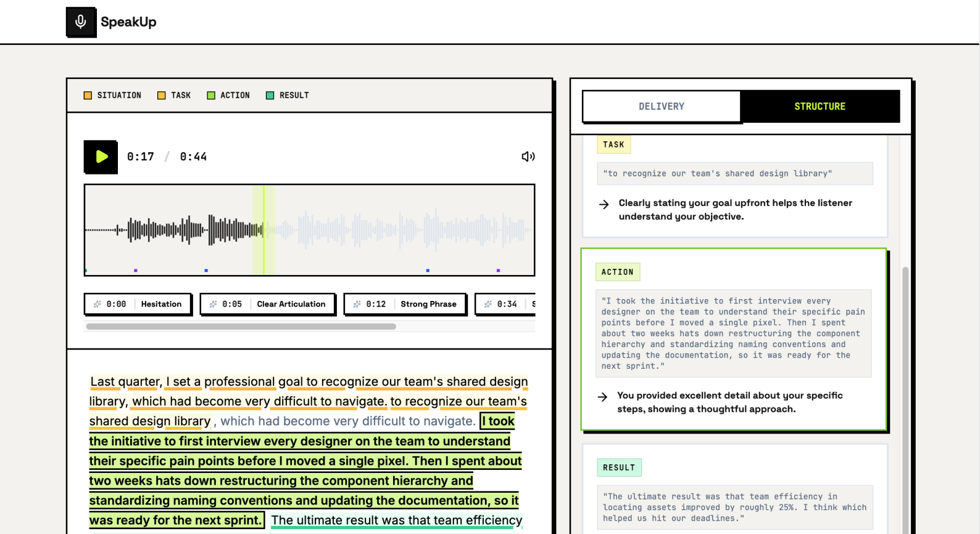
Task: Open the partially visible 0:34 insight chip
Action: click(x=505, y=304)
